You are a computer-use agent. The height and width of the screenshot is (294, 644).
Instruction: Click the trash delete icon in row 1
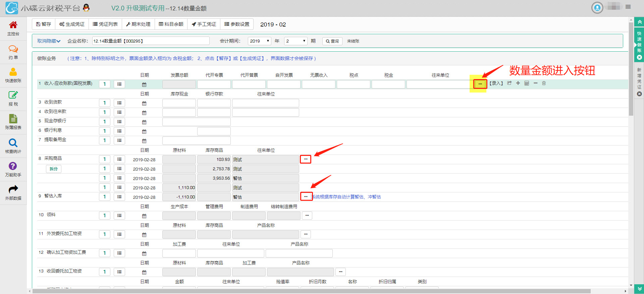click(544, 83)
